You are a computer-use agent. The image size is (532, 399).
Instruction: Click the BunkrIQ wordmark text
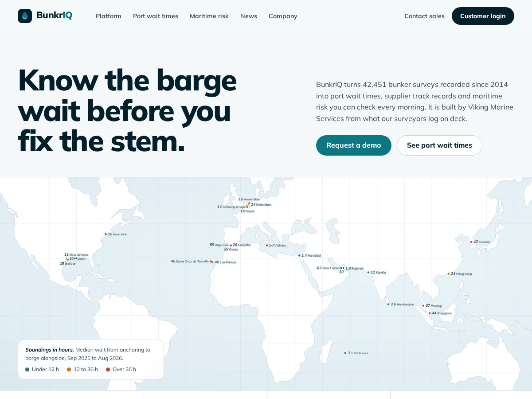click(55, 16)
